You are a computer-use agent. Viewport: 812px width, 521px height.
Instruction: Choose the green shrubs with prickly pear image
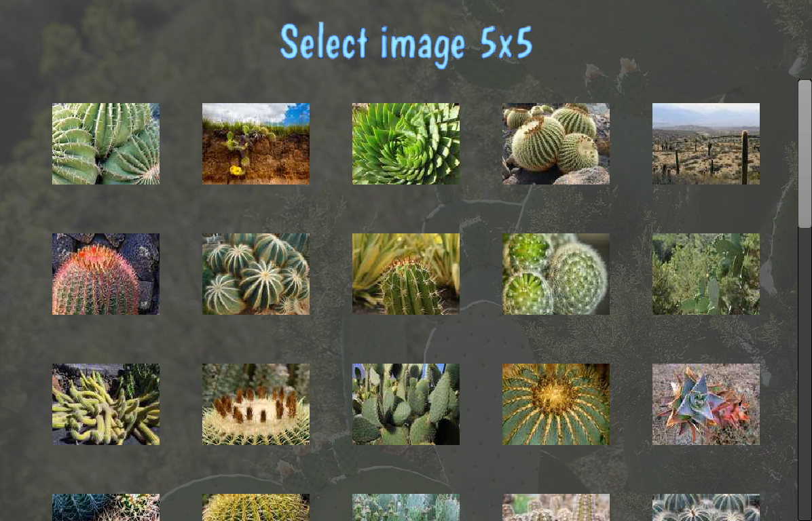tap(706, 274)
